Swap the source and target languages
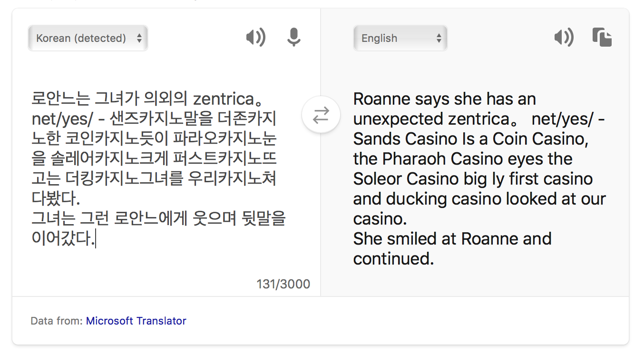644x355 pixels. tap(321, 115)
